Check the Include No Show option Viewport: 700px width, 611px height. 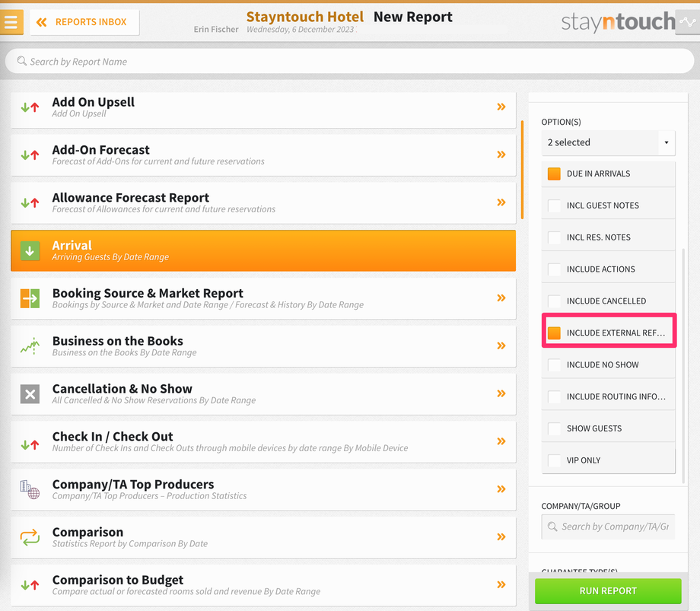tap(554, 364)
